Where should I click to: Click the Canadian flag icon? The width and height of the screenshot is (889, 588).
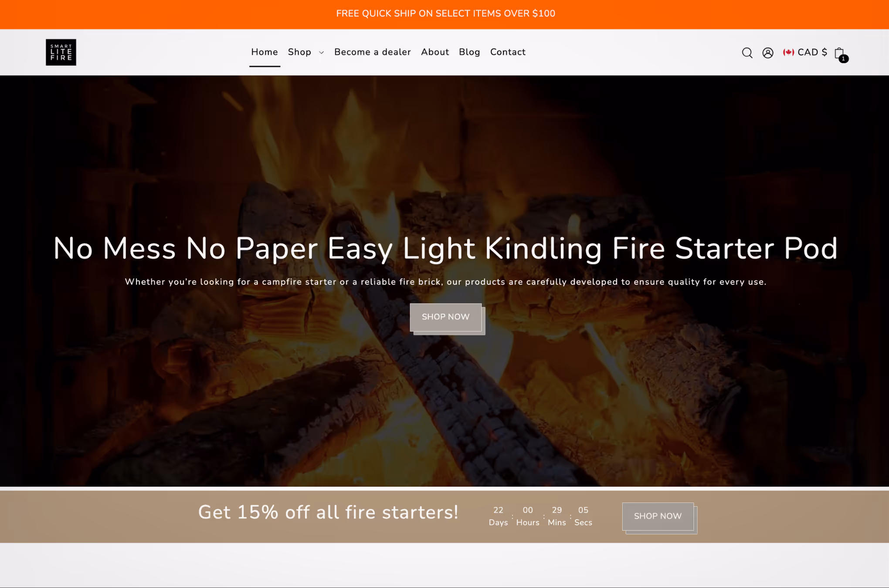pos(788,52)
